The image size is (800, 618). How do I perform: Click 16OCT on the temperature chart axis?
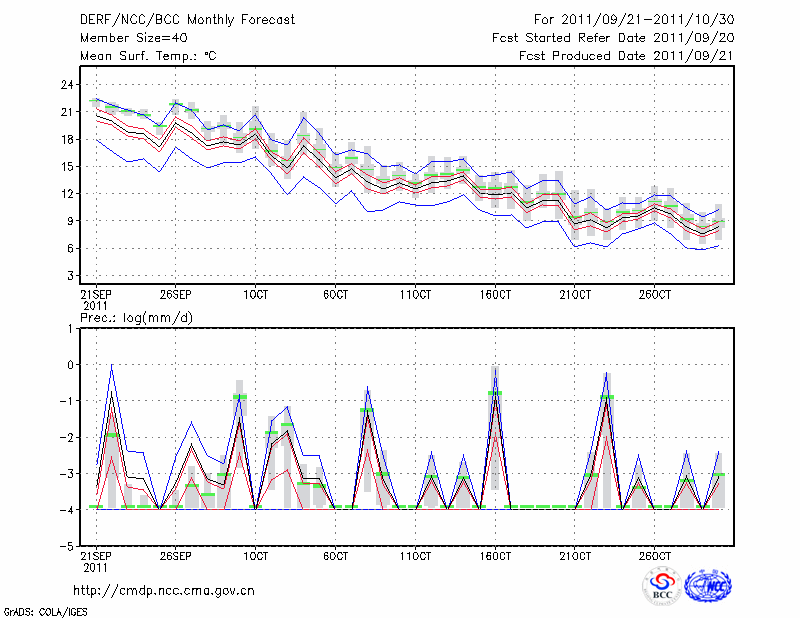[x=495, y=297]
